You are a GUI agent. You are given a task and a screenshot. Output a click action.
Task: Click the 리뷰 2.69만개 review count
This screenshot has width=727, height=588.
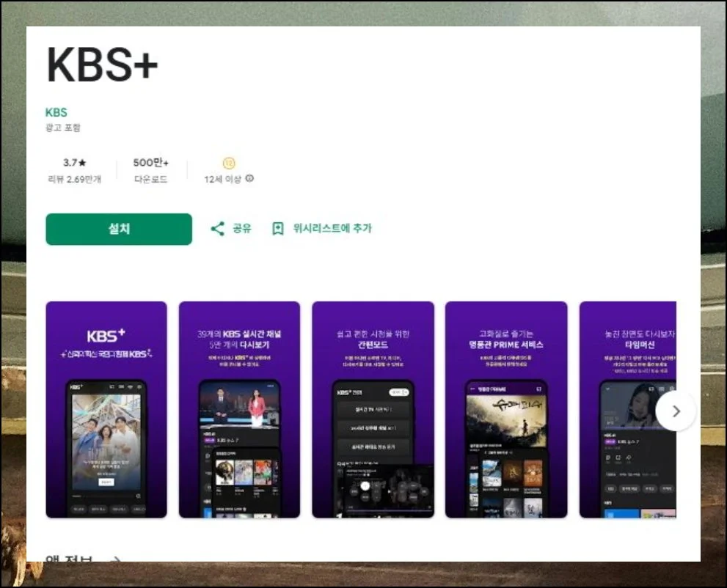pyautogui.click(x=74, y=179)
